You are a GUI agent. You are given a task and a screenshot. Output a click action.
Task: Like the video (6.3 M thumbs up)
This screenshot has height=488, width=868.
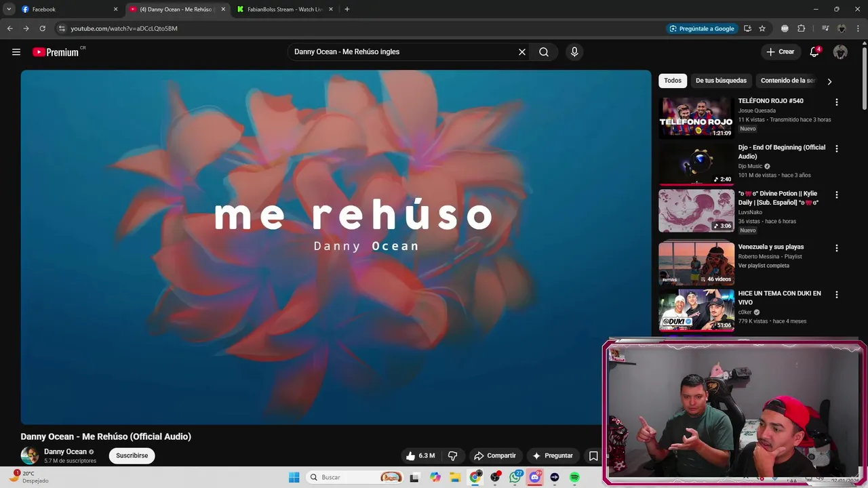click(x=420, y=455)
